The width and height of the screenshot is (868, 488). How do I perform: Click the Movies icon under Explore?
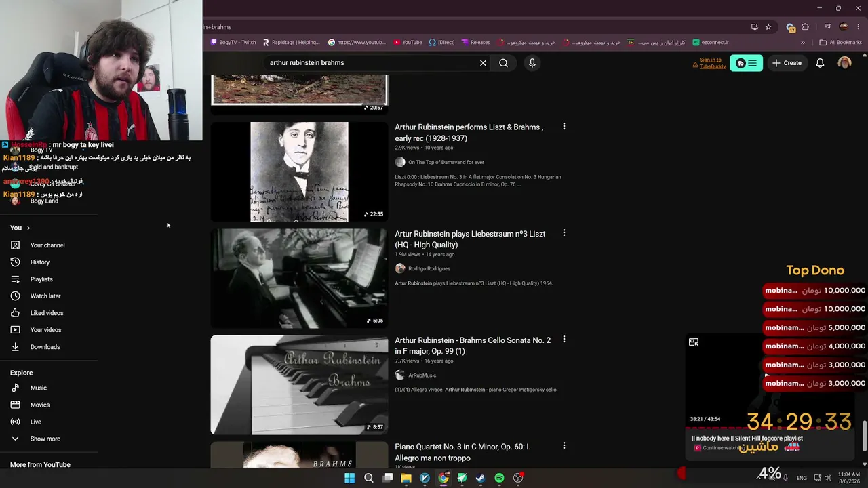tap(15, 405)
